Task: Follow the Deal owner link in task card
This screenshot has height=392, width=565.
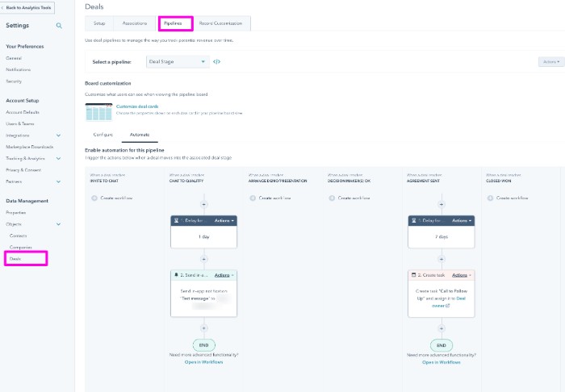Action: (449, 302)
